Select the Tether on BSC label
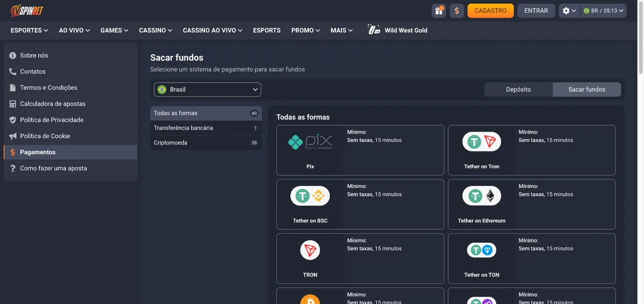Viewport: 644px width, 304px height. (x=310, y=221)
